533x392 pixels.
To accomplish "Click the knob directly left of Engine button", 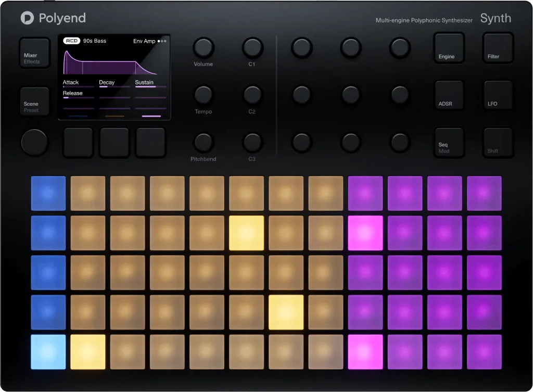I will (400, 47).
